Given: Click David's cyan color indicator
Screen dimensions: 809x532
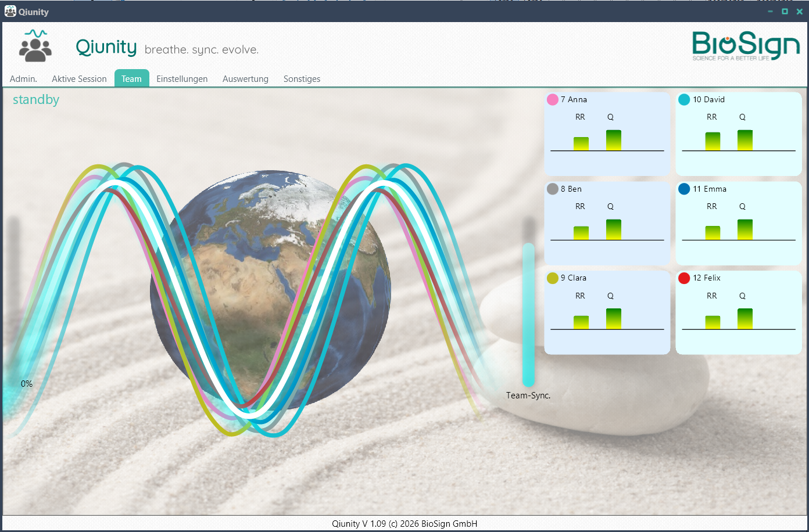Looking at the screenshot, I should [x=684, y=100].
